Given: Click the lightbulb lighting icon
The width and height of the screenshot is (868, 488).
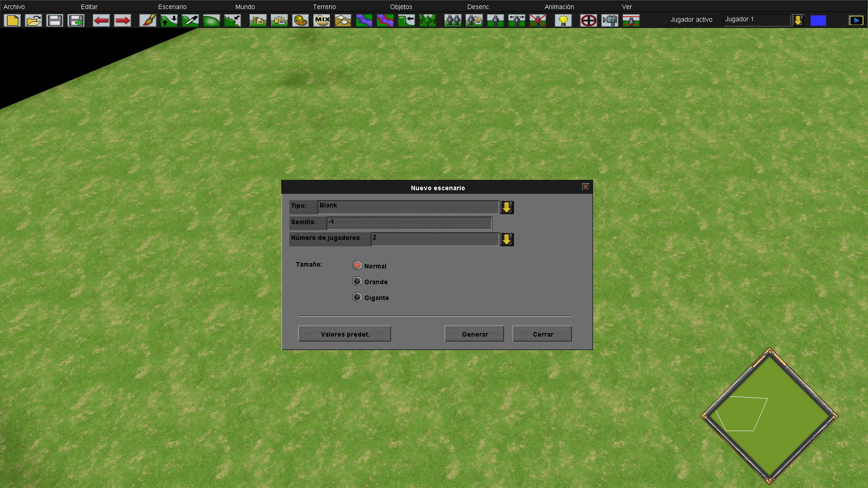Looking at the screenshot, I should coord(563,20).
